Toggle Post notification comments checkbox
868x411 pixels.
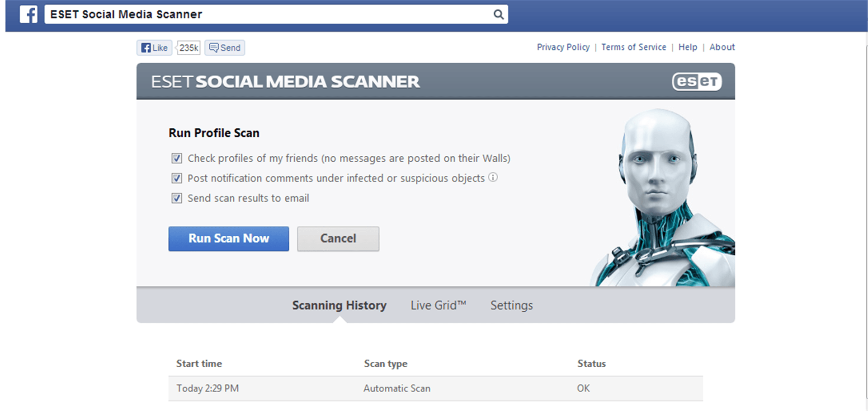point(177,178)
